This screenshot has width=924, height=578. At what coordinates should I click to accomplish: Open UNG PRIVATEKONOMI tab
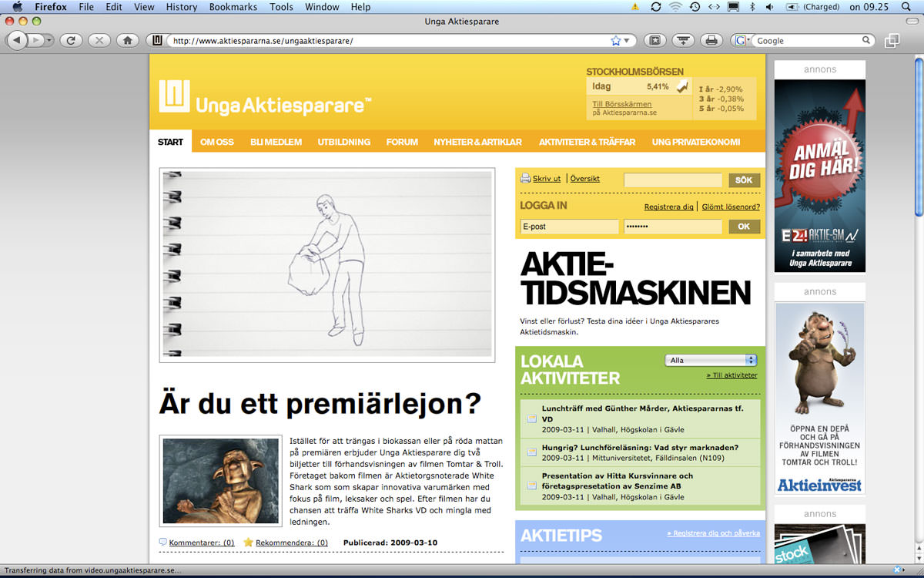(x=695, y=142)
